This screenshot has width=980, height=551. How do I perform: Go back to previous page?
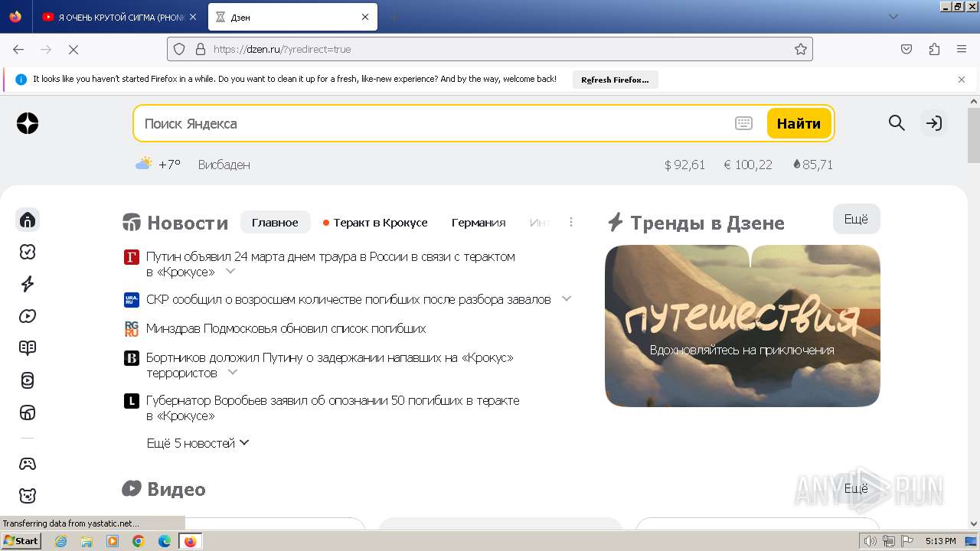click(18, 49)
